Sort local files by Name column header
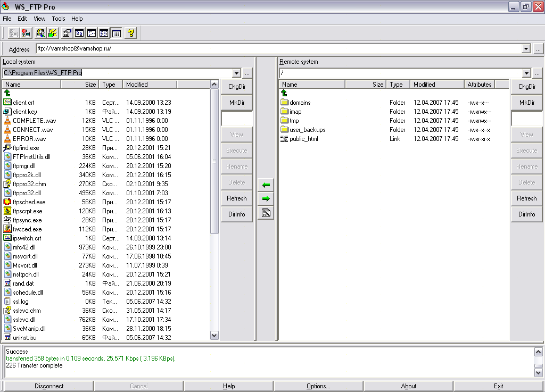The width and height of the screenshot is (545, 392). tap(31, 85)
